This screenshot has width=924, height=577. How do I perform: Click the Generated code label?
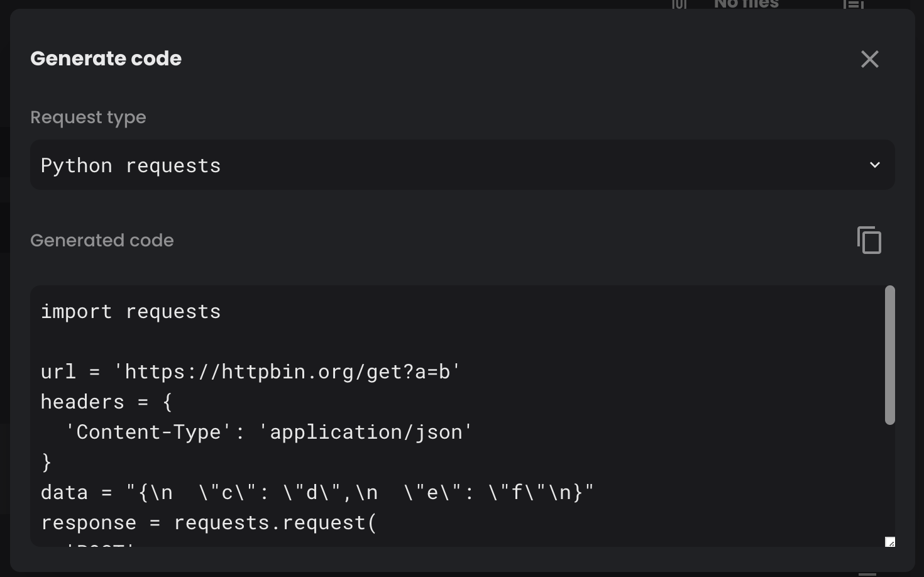click(x=102, y=240)
